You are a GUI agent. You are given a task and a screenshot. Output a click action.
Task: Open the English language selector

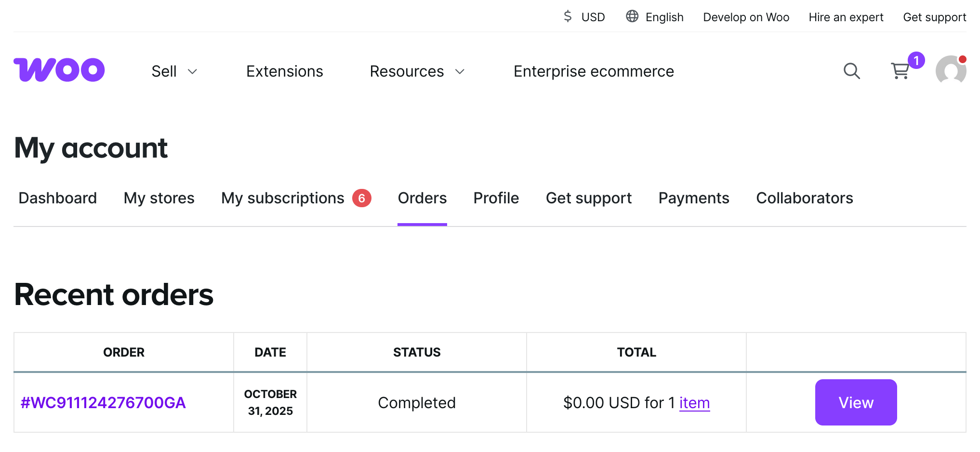(x=664, y=17)
